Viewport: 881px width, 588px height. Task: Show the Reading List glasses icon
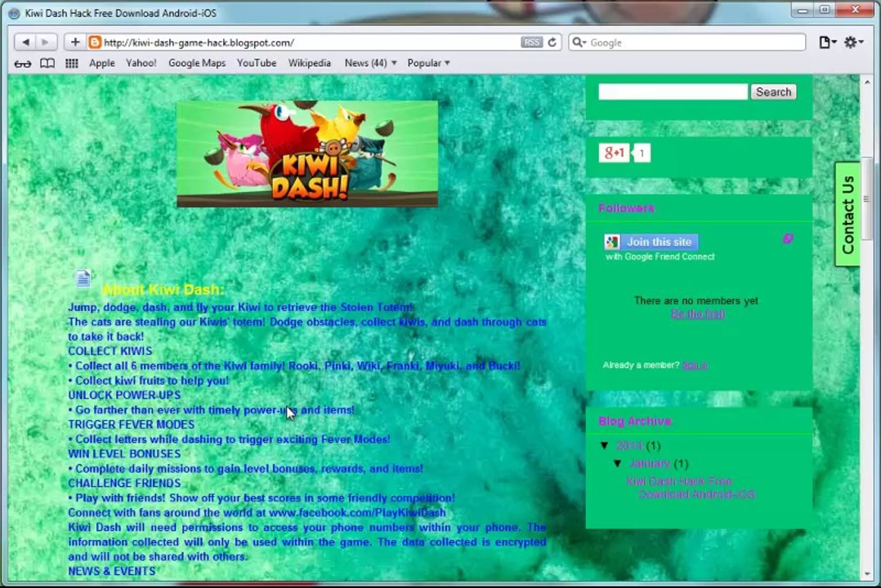(23, 64)
